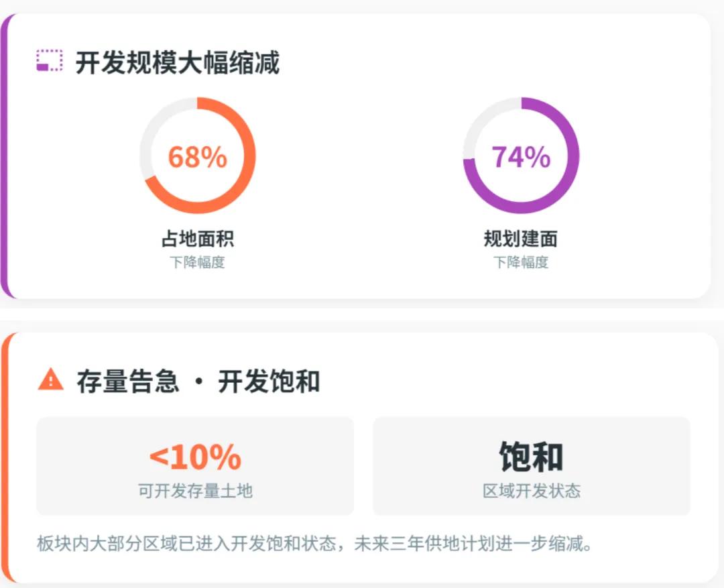Click the orange 68% donut chart

click(198, 155)
